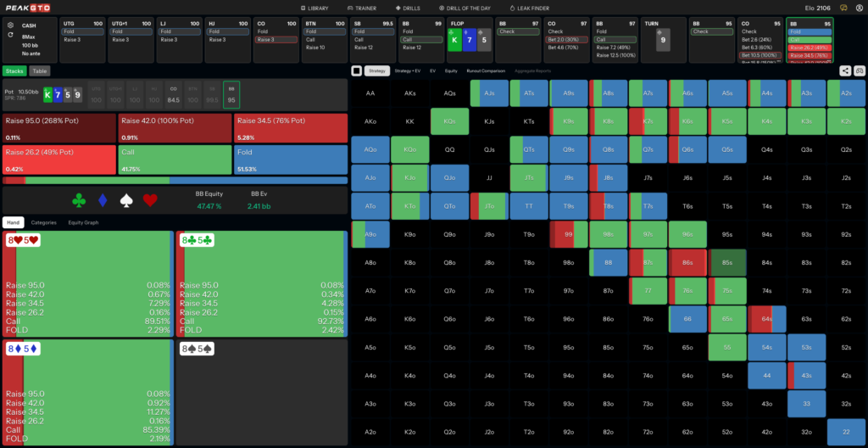868x448 pixels.
Task: Select Bet 2.0 (30%) for CO on flop
Action: [565, 40]
